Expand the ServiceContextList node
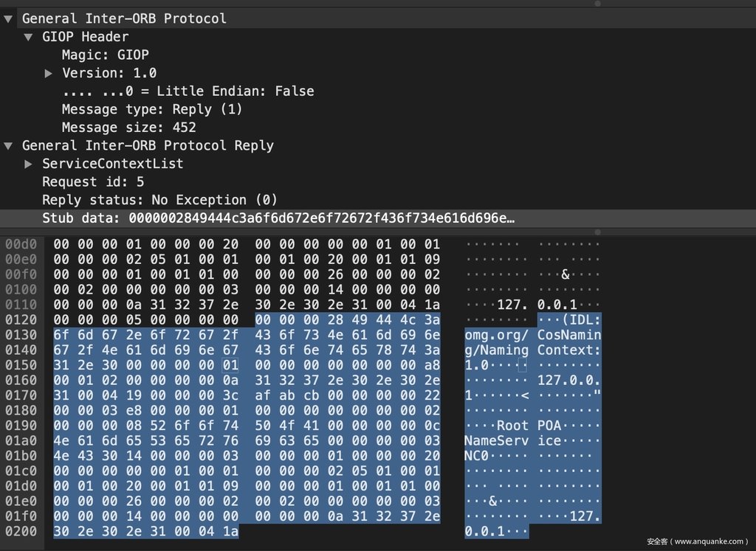 [28, 164]
